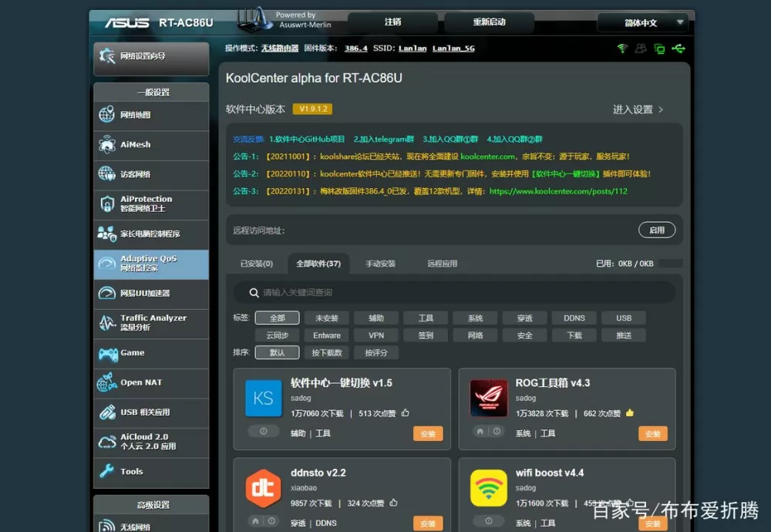This screenshot has width=771, height=532.
Task: Select the 全部 tag filter
Action: (278, 318)
